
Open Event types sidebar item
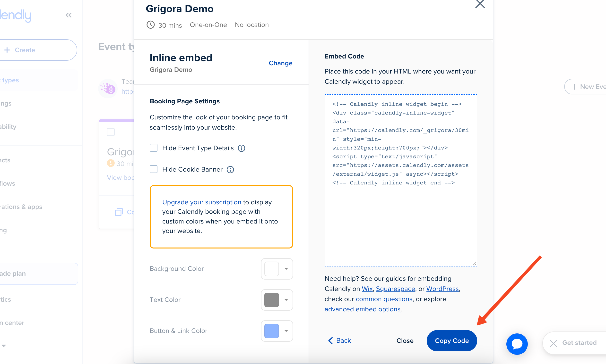coord(39,80)
